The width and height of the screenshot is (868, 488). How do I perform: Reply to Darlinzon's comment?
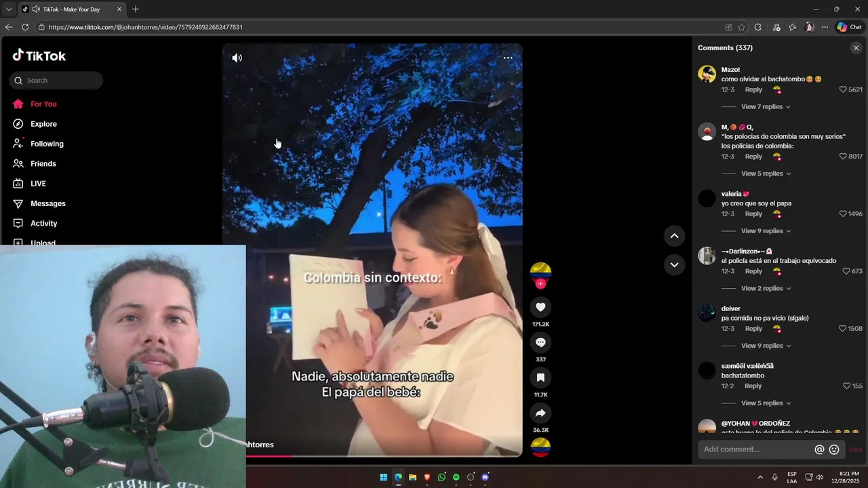tap(753, 271)
